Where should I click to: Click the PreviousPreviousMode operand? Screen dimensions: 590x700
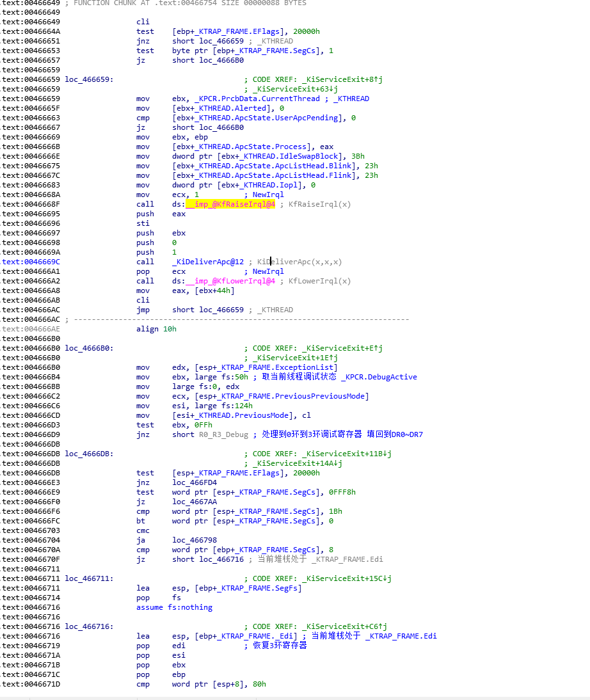[x=282, y=396]
